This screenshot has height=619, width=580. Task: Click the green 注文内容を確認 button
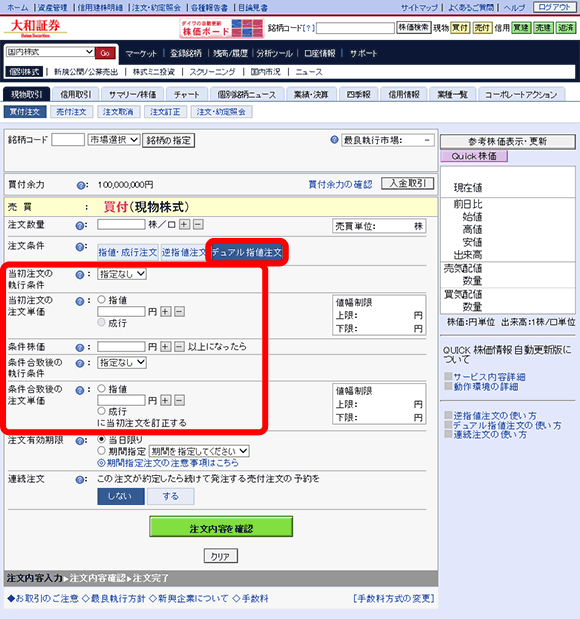click(221, 527)
